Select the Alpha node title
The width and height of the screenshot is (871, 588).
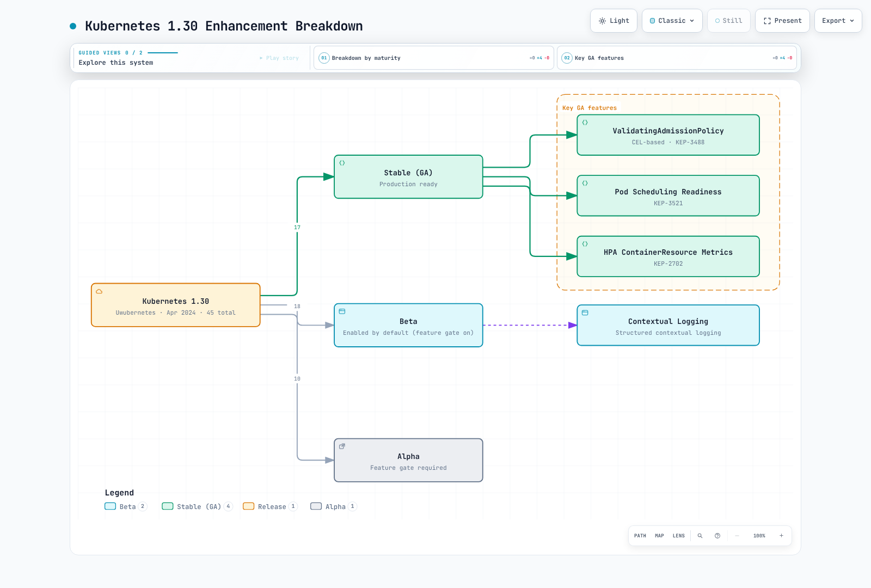pyautogui.click(x=408, y=456)
